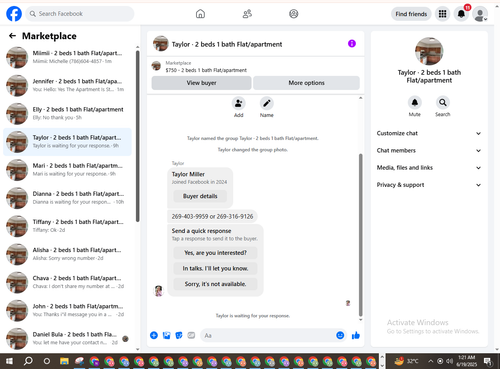Screen dimensions: 500x369
Task: Send quick reply 'Yes, are you interested?'
Action: tap(215, 253)
